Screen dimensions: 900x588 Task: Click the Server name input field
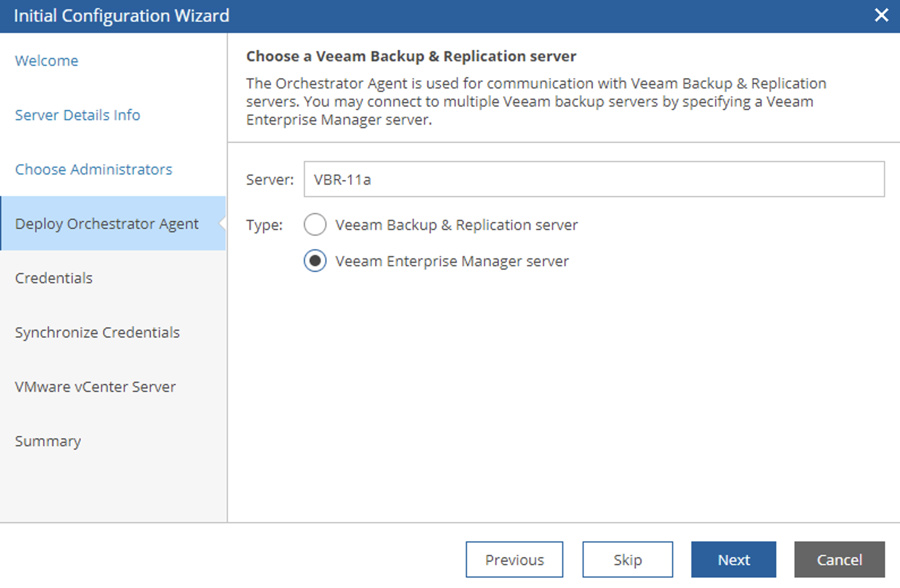[x=594, y=179]
